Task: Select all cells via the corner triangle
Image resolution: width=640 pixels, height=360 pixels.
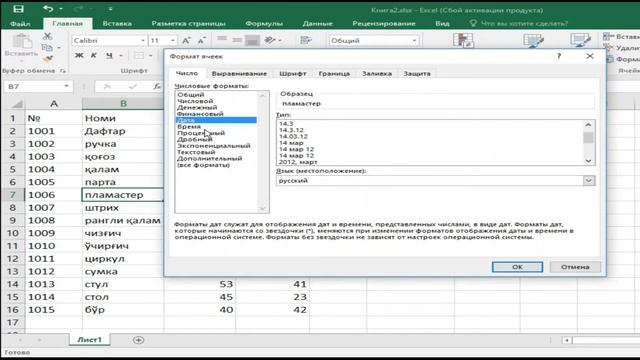Action: tap(16, 104)
